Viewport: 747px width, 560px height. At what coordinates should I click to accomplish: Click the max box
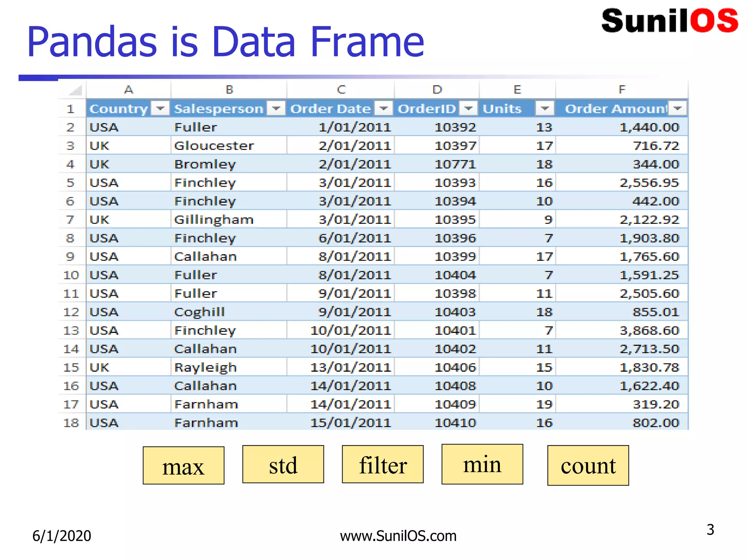(x=183, y=465)
